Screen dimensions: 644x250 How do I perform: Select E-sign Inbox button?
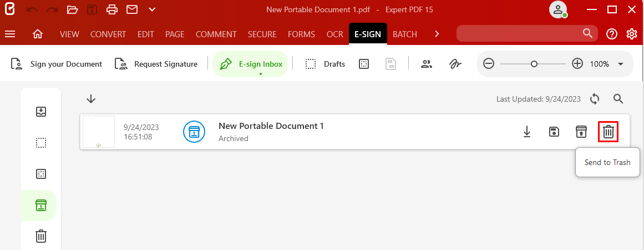251,64
